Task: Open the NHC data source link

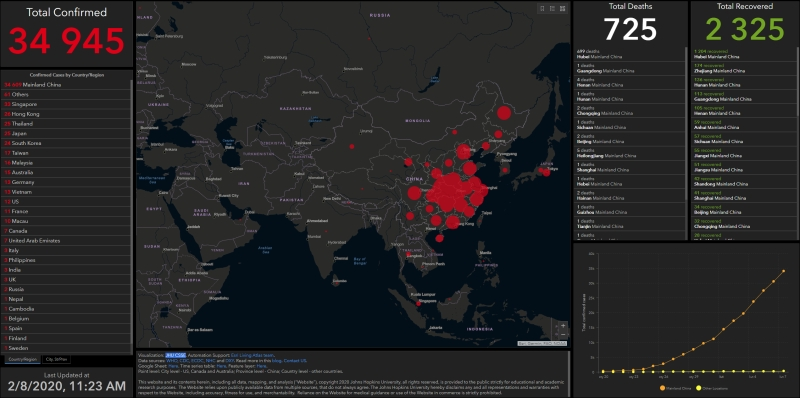Action: click(211, 361)
